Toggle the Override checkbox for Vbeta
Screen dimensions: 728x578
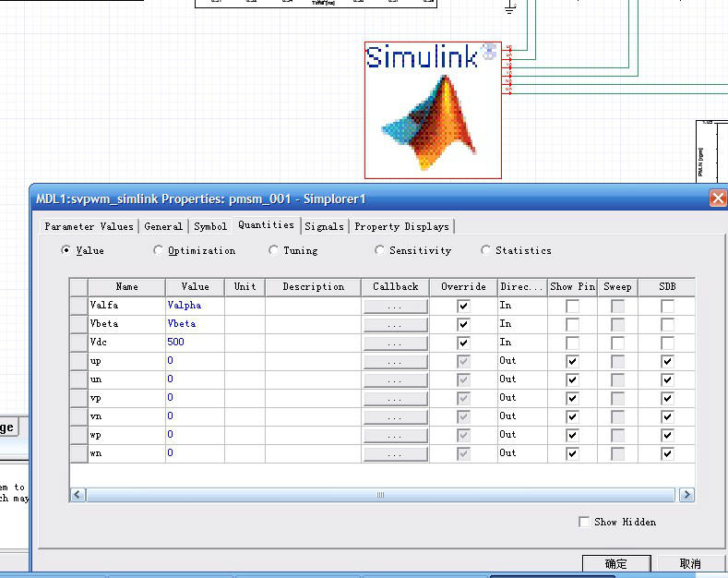463,324
